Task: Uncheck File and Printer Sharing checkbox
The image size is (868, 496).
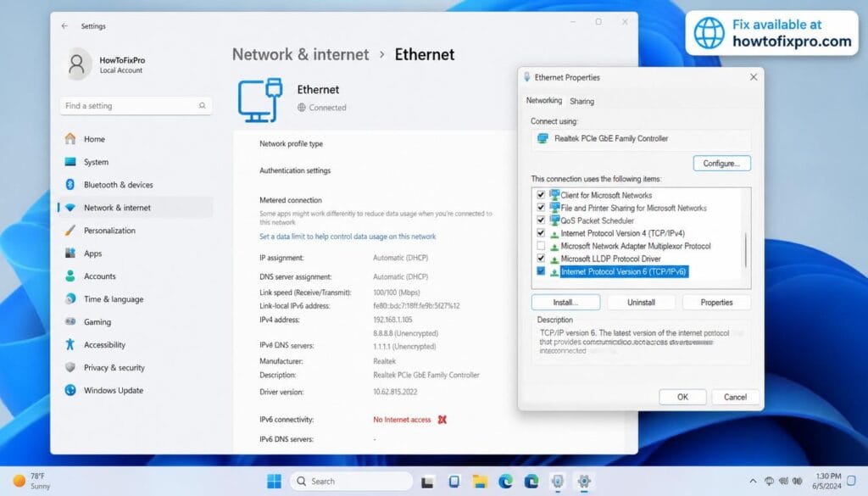Action: (x=541, y=208)
